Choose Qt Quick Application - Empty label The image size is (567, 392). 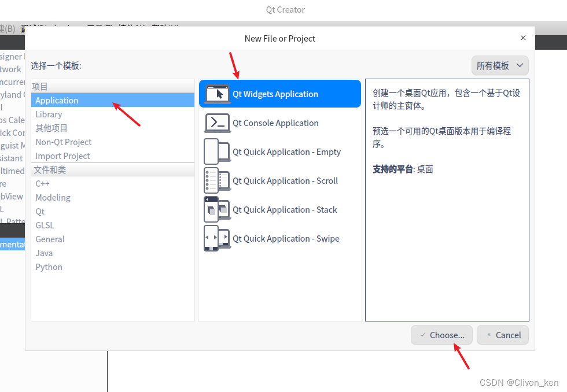tap(287, 151)
